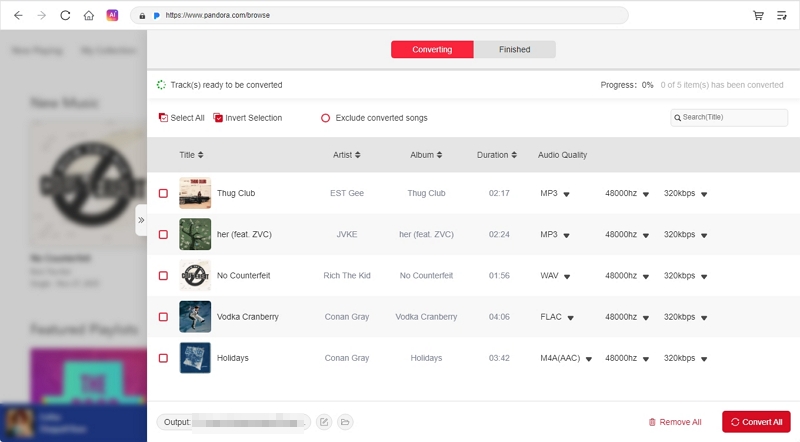
Task: Click the her (feat. ZVC) album thumbnail
Action: tap(195, 234)
